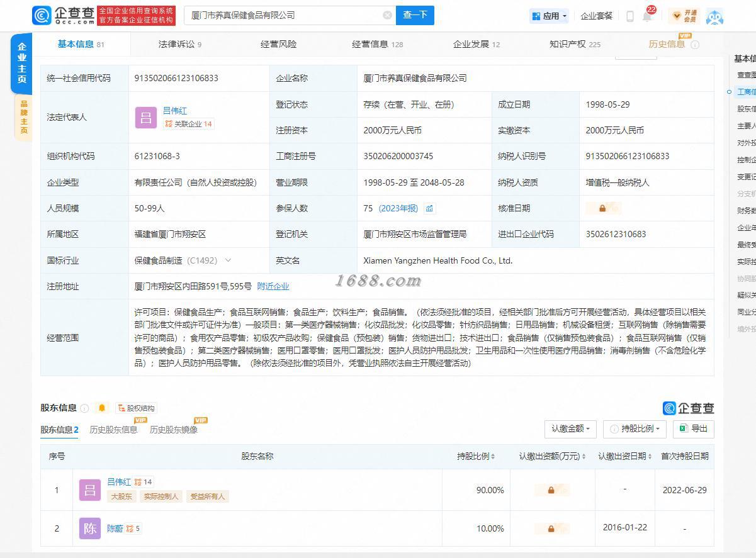Click the trend chart icon beside 参保人数
Viewport: 756px width, 558px height.
pyautogui.click(x=429, y=208)
